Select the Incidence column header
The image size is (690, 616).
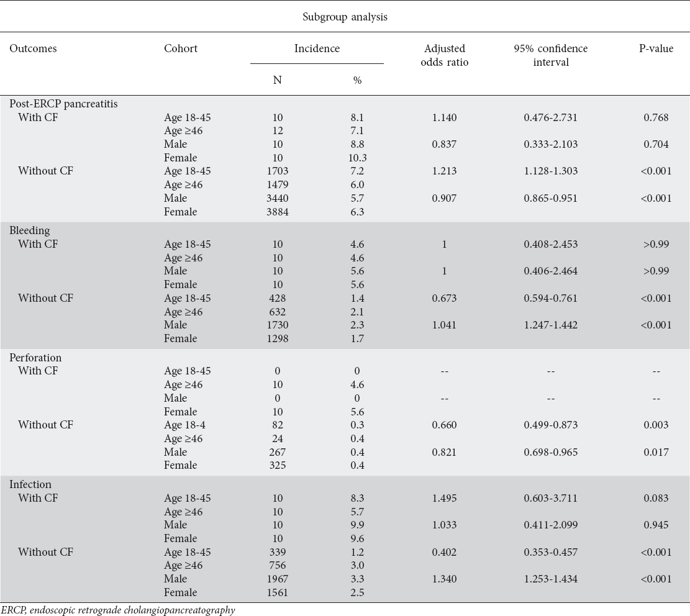click(x=317, y=48)
